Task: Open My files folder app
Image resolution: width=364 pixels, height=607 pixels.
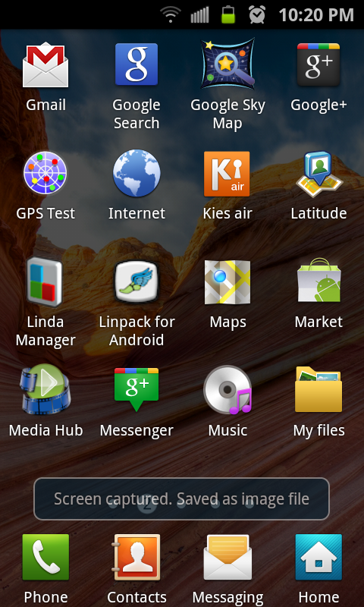Action: click(x=318, y=389)
